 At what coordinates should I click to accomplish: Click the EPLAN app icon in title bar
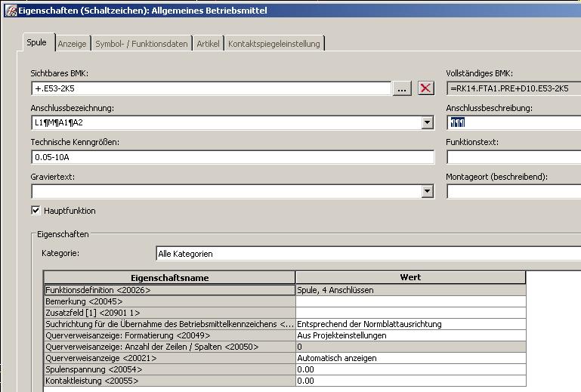[11, 11]
